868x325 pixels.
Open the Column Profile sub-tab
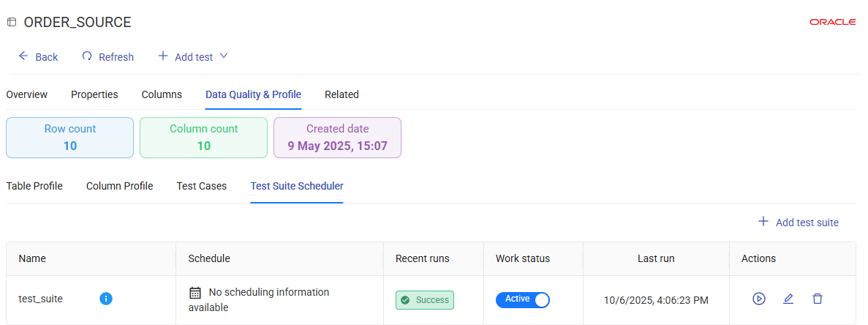pyautogui.click(x=119, y=186)
